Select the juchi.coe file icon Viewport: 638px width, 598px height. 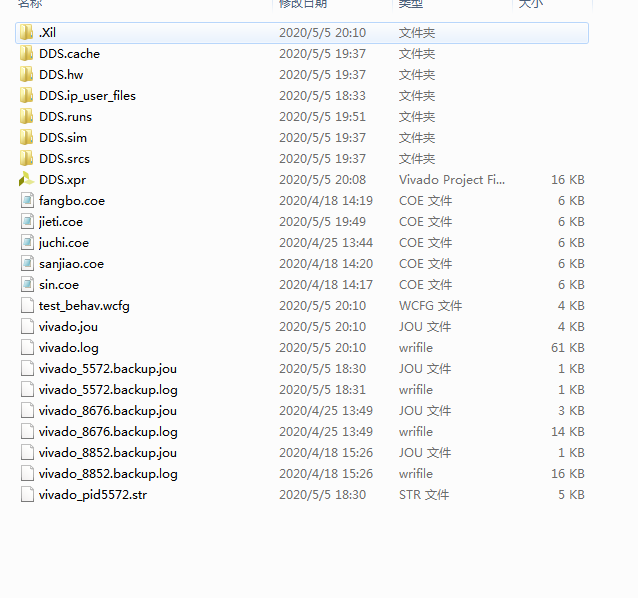27,242
